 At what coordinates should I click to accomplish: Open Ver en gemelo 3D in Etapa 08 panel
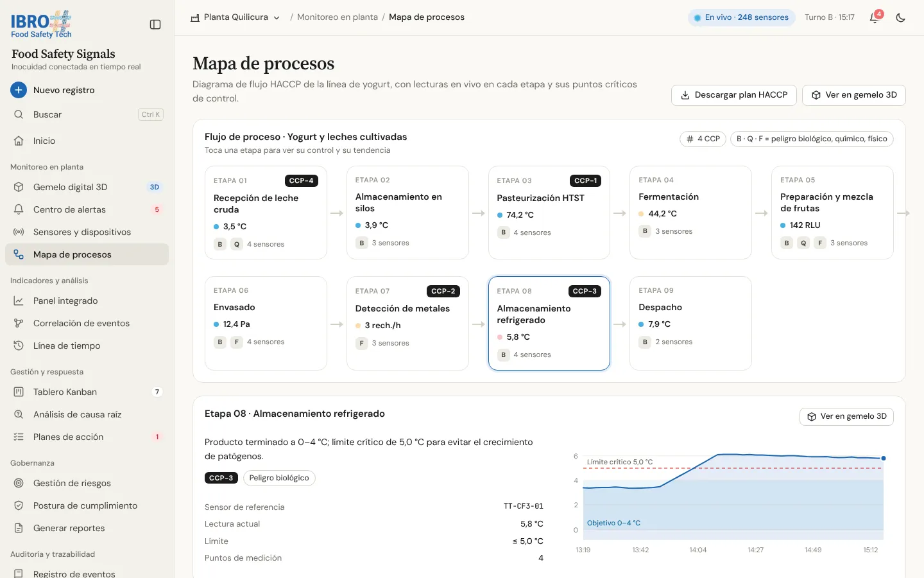click(x=846, y=416)
